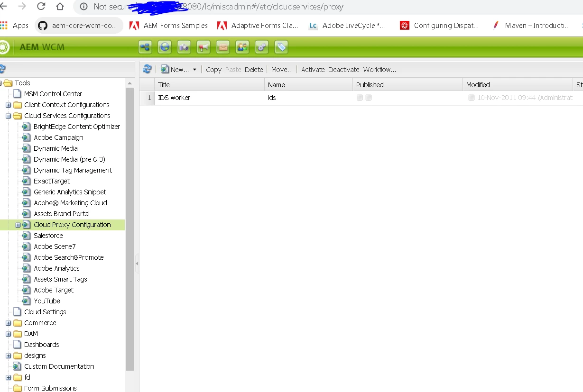Image resolution: width=583 pixels, height=392 pixels.
Task: Reload the browser page
Action: pyautogui.click(x=41, y=7)
